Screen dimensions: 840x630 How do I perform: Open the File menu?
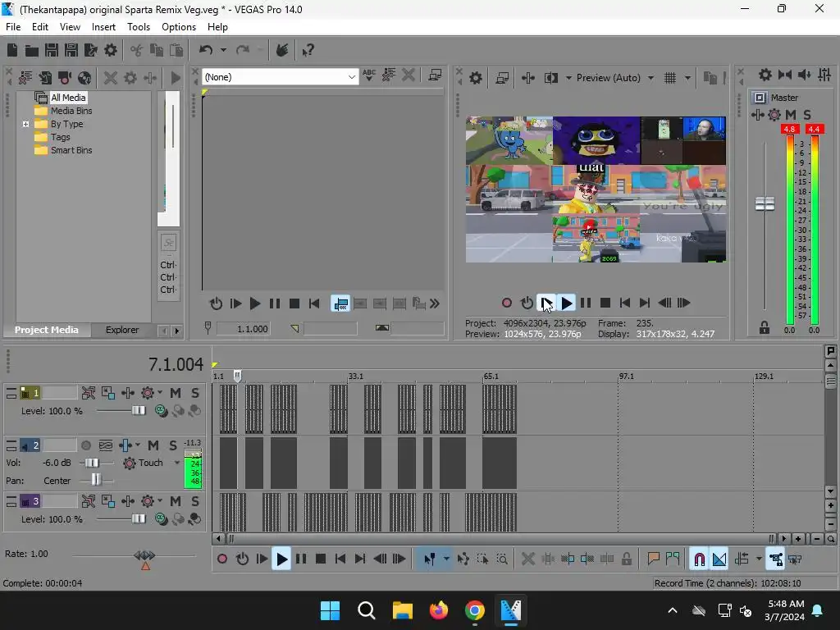(x=13, y=27)
